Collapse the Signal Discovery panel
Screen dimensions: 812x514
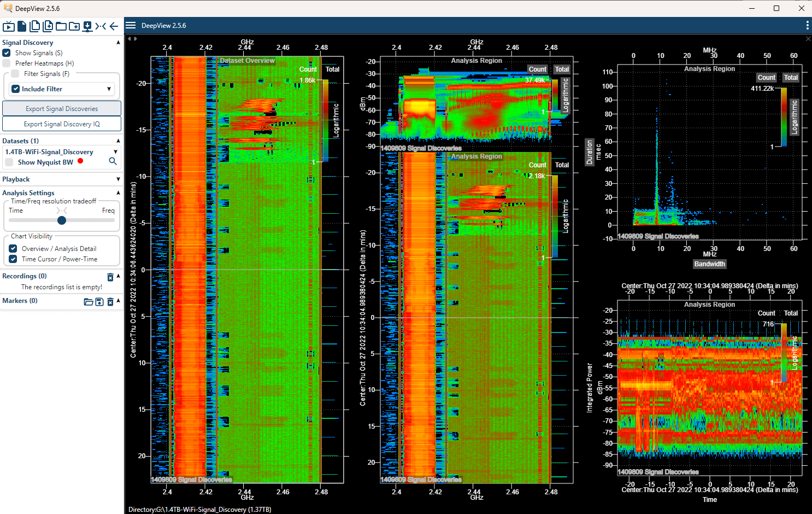pos(117,42)
